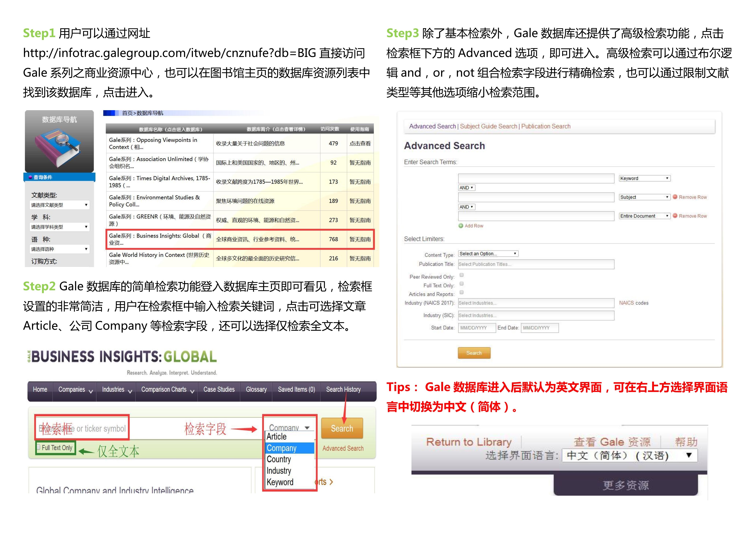Select the Advanced Search tab link
The image size is (756, 535).
[432, 126]
